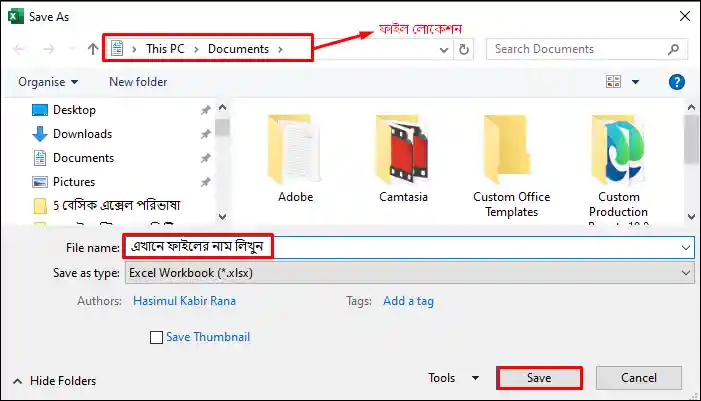Viewport: 701px width, 401px height.
Task: Expand chevron after Documents in path
Action: [x=280, y=49]
